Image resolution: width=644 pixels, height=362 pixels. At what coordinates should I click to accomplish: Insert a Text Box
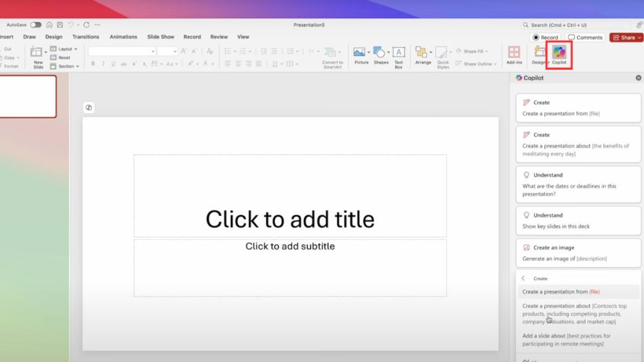click(399, 55)
